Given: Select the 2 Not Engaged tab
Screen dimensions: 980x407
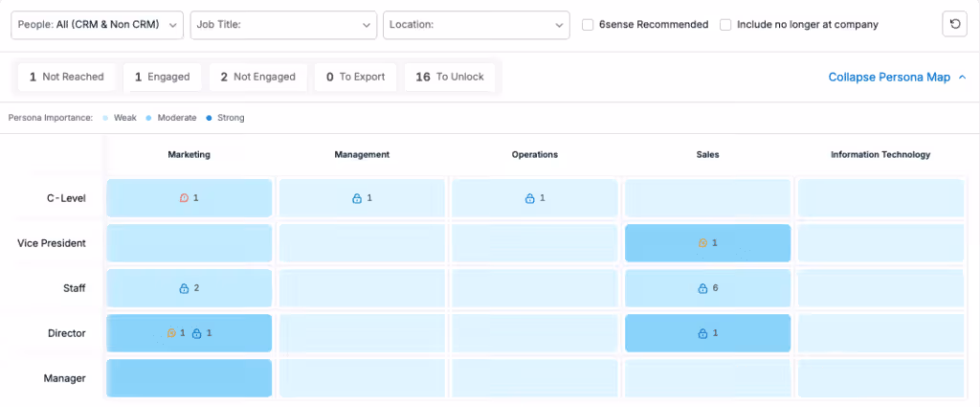Looking at the screenshot, I should 258,77.
